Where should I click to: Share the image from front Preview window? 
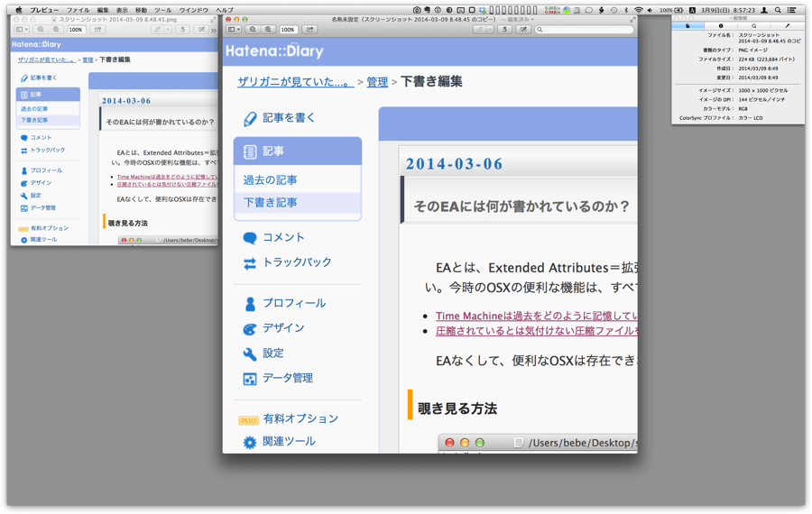[309, 30]
